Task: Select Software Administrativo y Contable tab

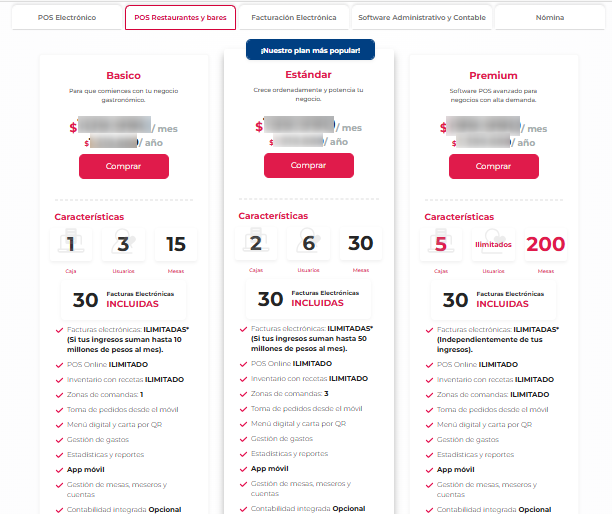Action: pos(422,18)
